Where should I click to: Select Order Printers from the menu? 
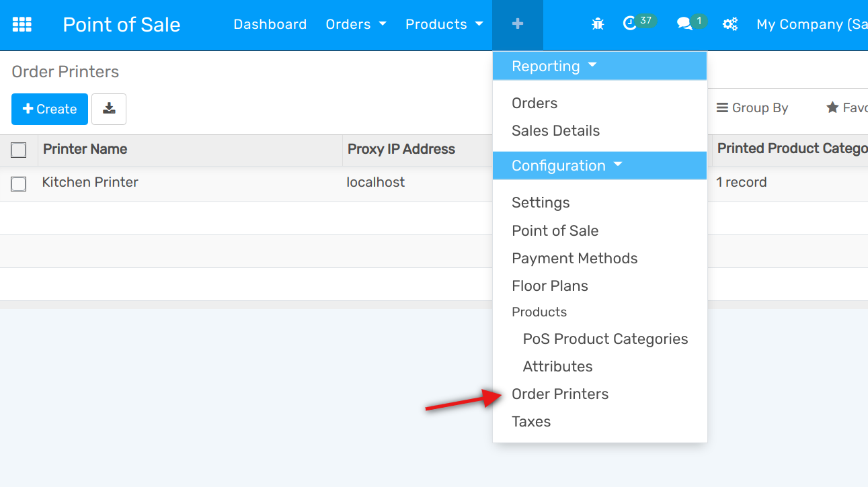tap(560, 394)
